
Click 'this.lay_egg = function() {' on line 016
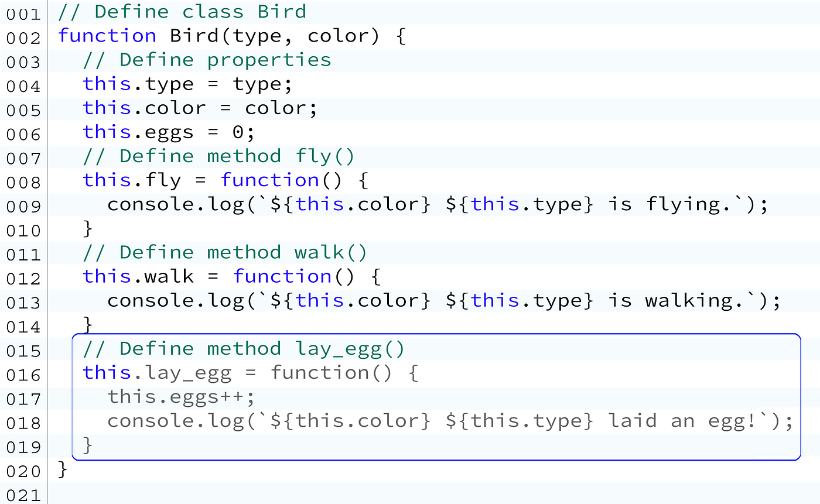[251, 373]
